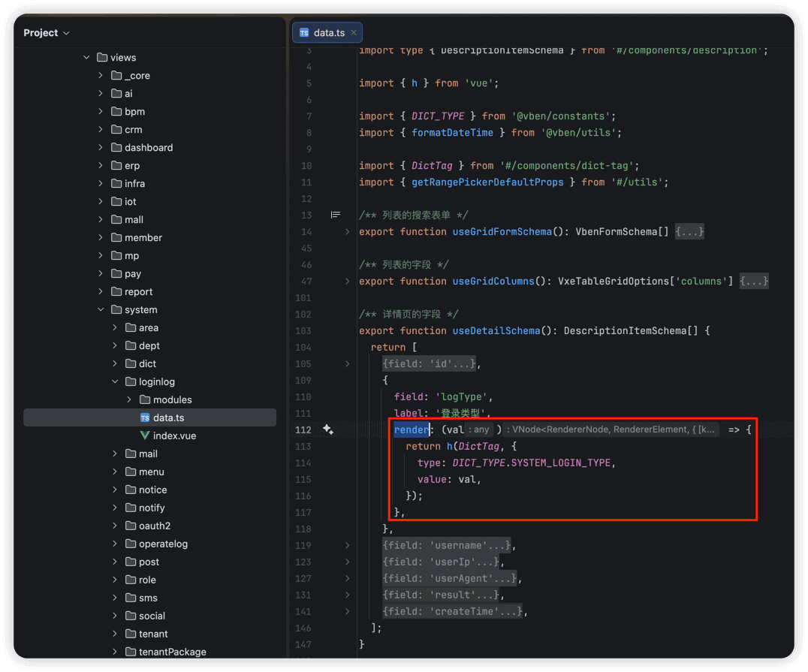Click the AI sparkle icon on line 112
Screen dimensions: 808x672
(x=327, y=429)
